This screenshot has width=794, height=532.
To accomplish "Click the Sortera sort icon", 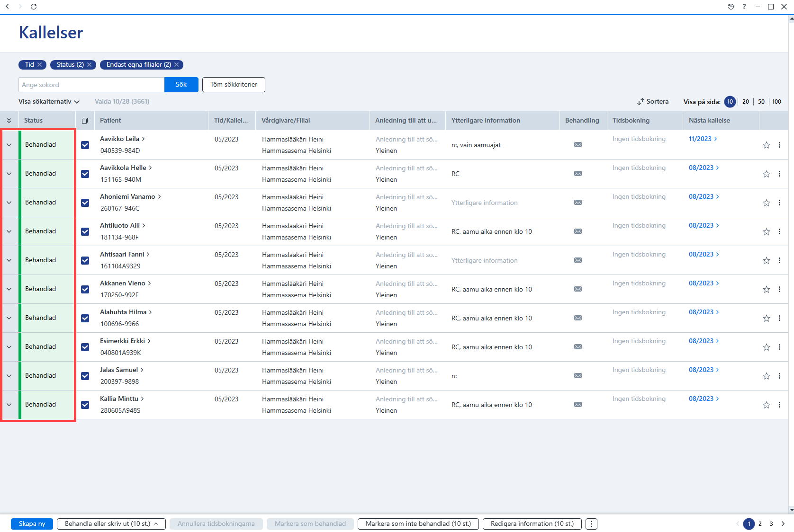I will 641,102.
